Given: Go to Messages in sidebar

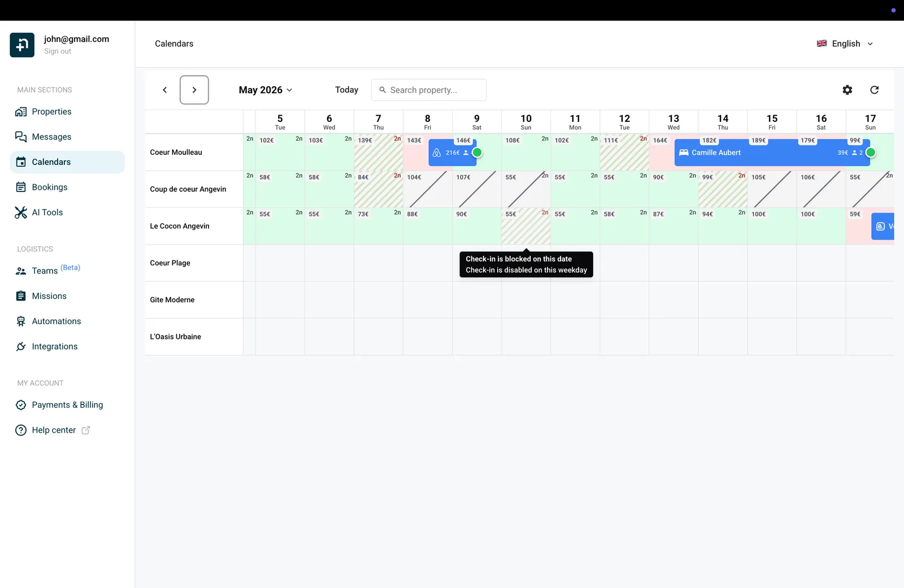Looking at the screenshot, I should 67,137.
